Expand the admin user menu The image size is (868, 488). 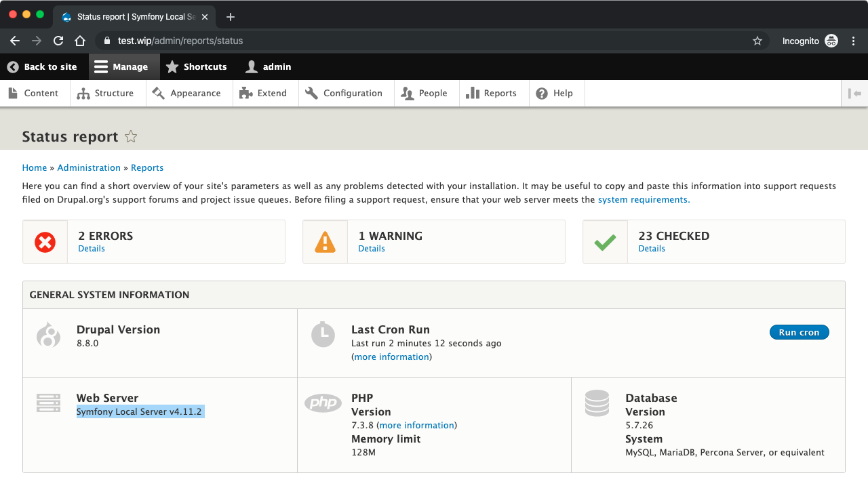coord(268,66)
